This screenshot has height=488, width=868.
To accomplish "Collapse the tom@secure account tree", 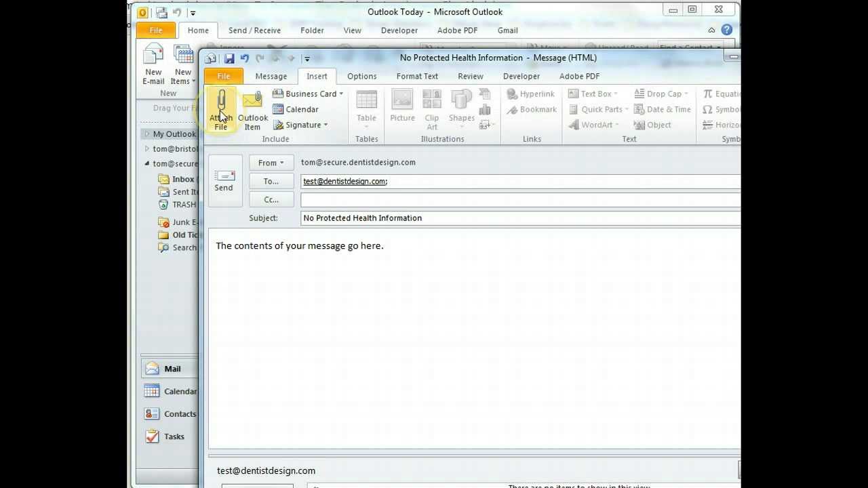I will (x=147, y=163).
